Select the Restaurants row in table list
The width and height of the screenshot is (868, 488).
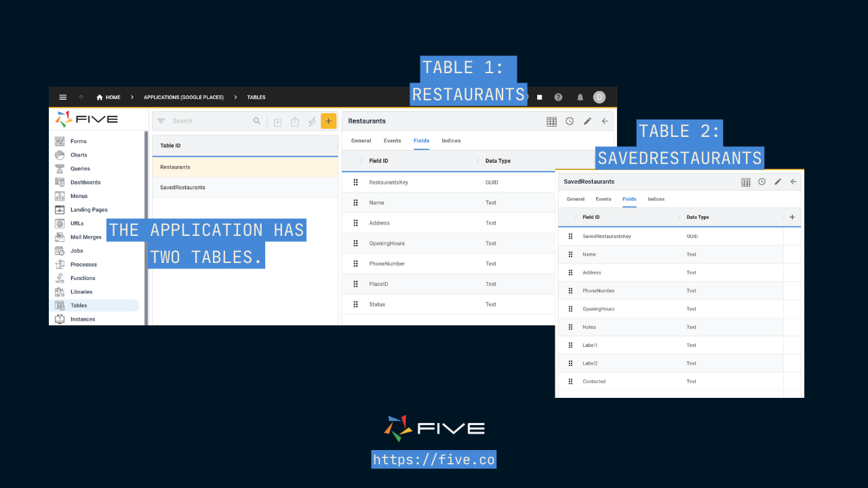(245, 167)
